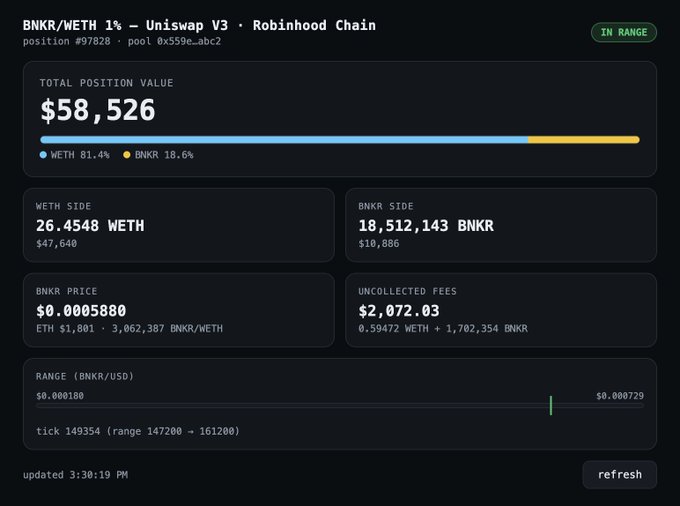This screenshot has height=506, width=680.
Task: Click the 18,512,143 BNKR amount
Action: point(426,225)
